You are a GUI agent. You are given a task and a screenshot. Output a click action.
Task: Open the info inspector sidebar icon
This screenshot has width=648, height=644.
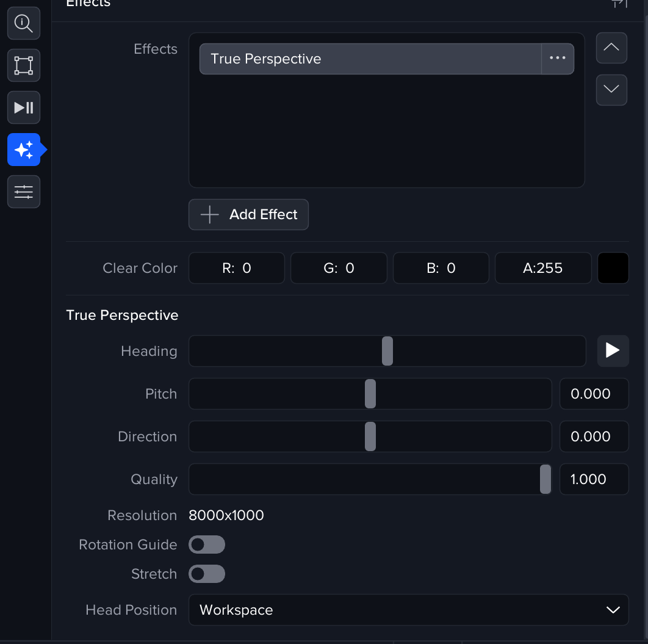pyautogui.click(x=24, y=23)
